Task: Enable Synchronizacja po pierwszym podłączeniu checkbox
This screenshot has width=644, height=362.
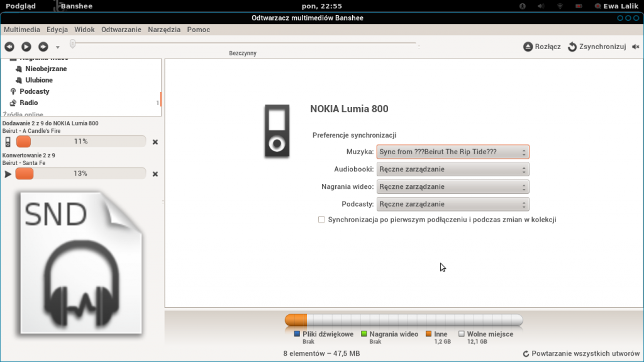Action: tap(321, 220)
